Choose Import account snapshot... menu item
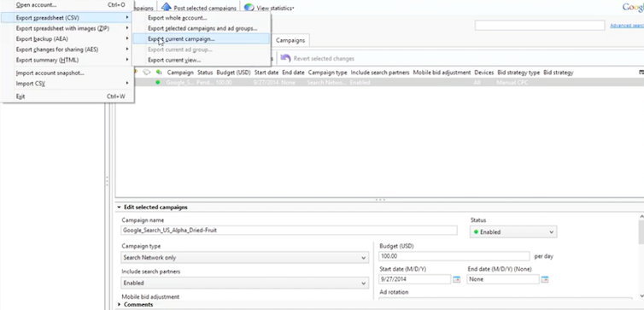644x310 pixels. pyautogui.click(x=67, y=73)
